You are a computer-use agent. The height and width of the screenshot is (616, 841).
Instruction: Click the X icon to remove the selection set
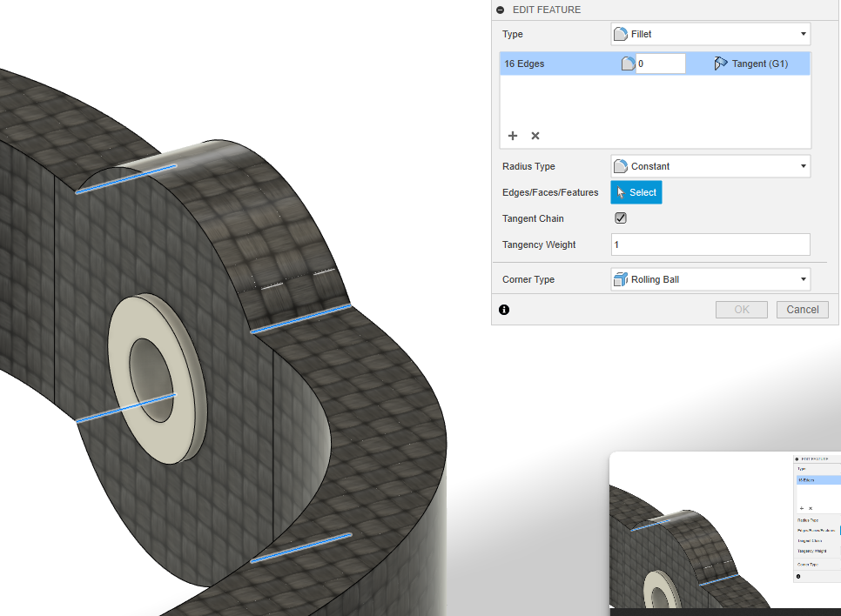(x=535, y=136)
